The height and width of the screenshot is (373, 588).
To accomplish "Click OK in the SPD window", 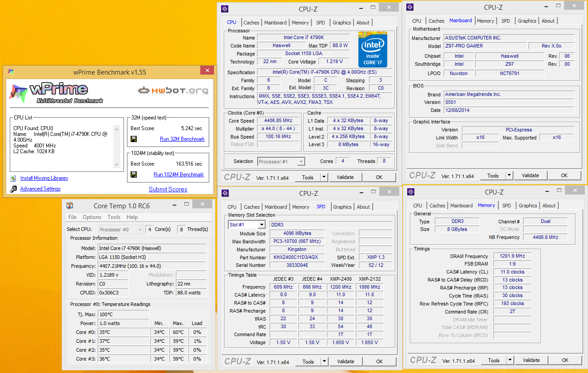I will [x=379, y=361].
